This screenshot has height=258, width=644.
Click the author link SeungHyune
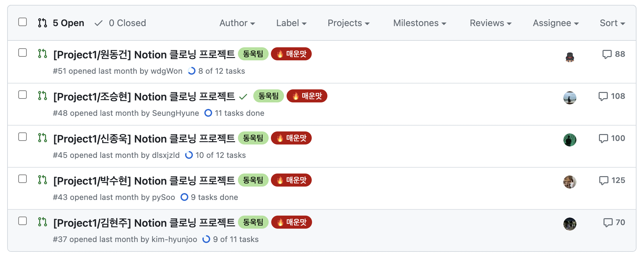point(176,113)
